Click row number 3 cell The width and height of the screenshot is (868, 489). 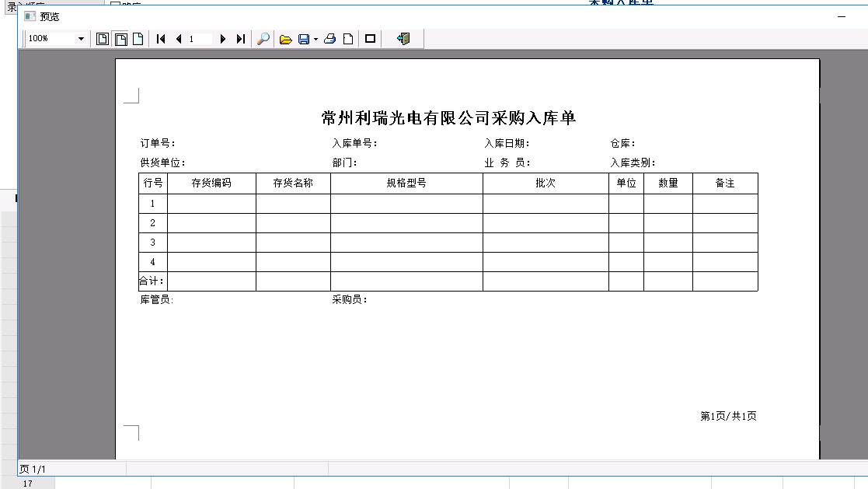click(153, 243)
